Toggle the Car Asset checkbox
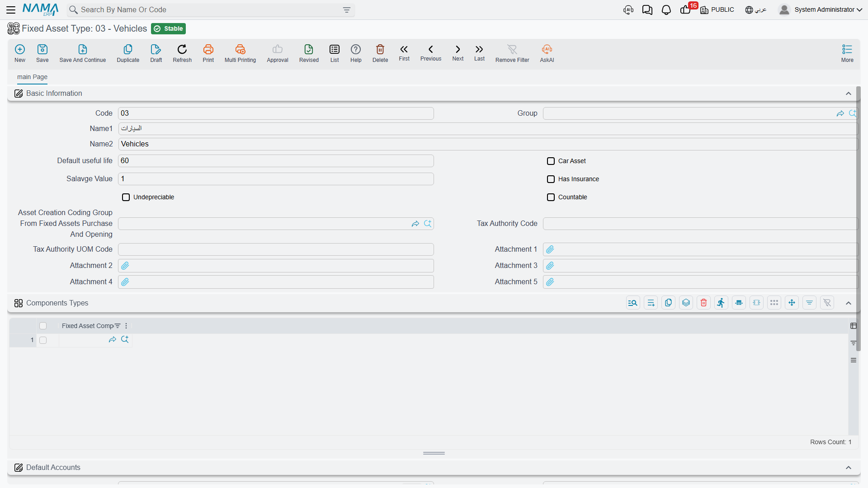The height and width of the screenshot is (488, 868). click(551, 161)
